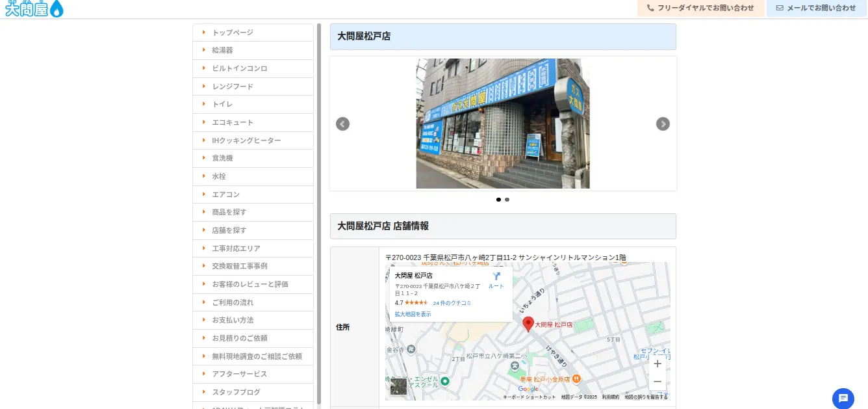Click the Google logo on the map
This screenshot has width=868, height=409.
point(528,389)
